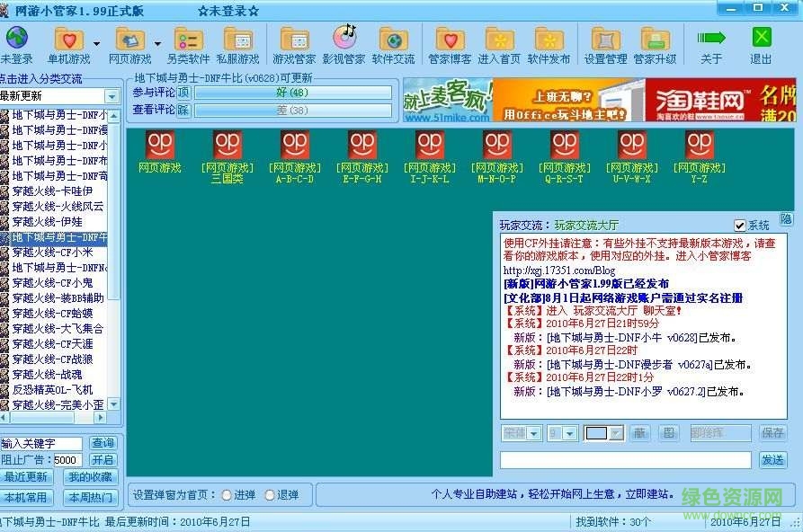Switch to the 我的收藏 tab
The image size is (803, 532).
click(x=90, y=477)
